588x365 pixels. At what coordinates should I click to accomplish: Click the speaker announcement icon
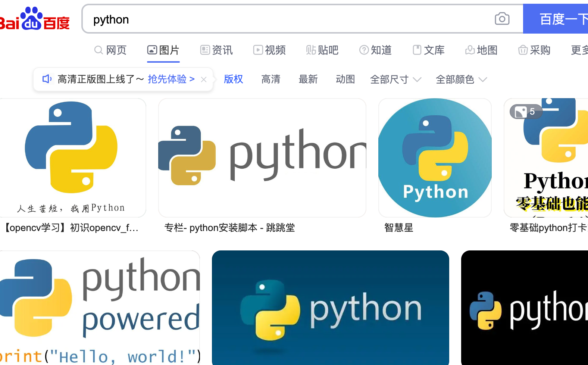[x=47, y=79]
